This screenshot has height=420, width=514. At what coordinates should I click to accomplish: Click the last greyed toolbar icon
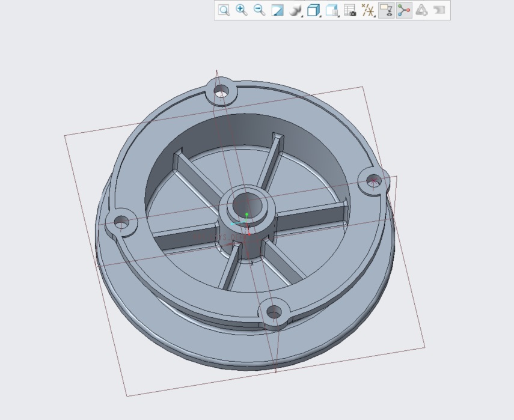point(439,10)
